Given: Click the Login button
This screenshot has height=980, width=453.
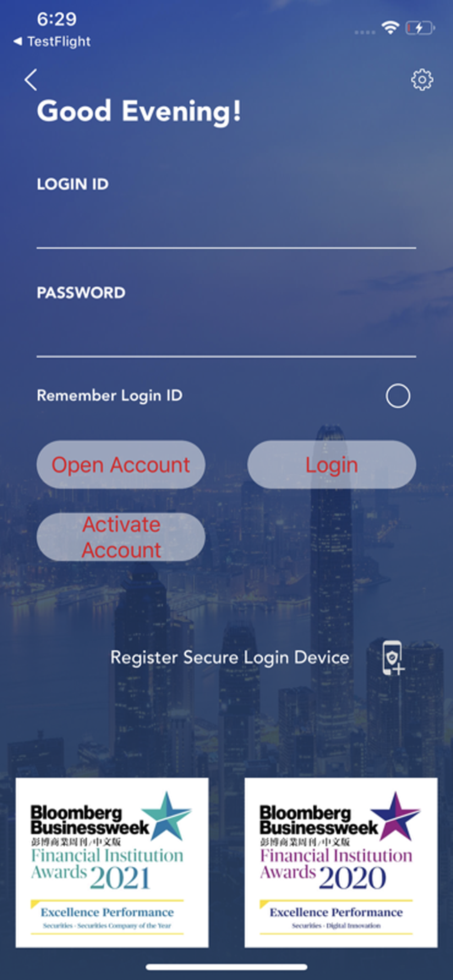Looking at the screenshot, I should [x=332, y=465].
